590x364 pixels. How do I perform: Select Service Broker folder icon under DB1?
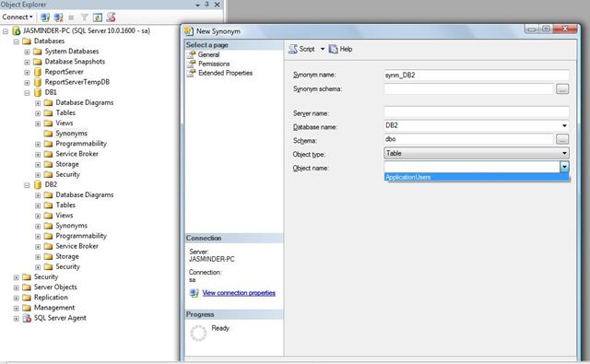point(48,154)
